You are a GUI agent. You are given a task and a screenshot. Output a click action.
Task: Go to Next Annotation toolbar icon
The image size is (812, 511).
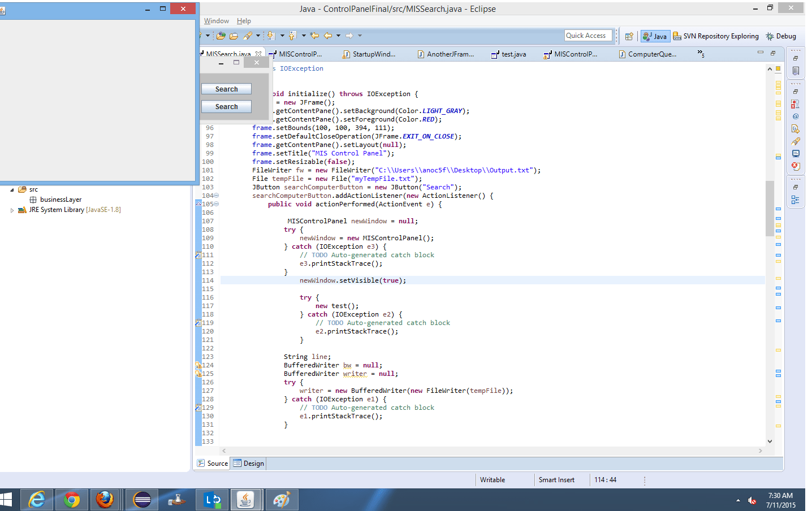click(x=271, y=36)
